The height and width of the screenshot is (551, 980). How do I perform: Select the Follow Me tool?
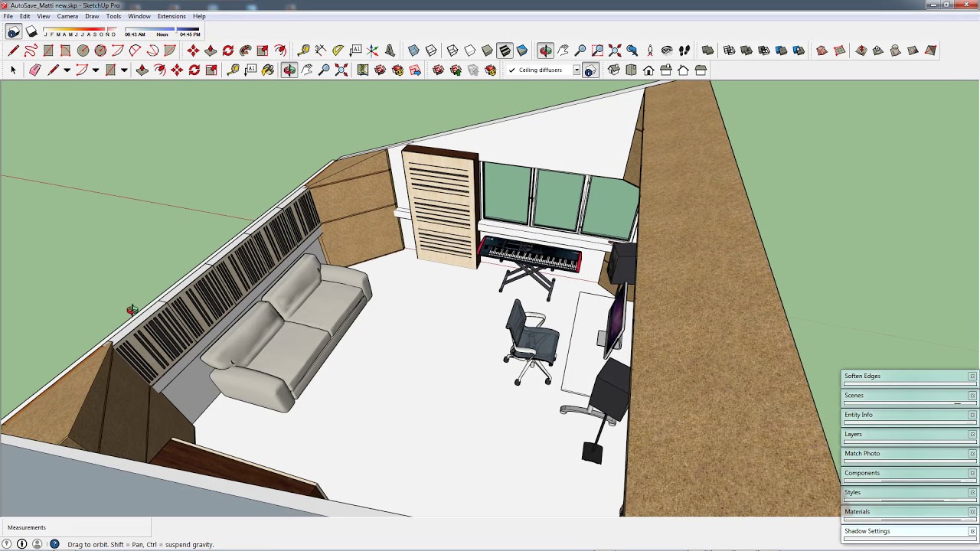click(246, 51)
